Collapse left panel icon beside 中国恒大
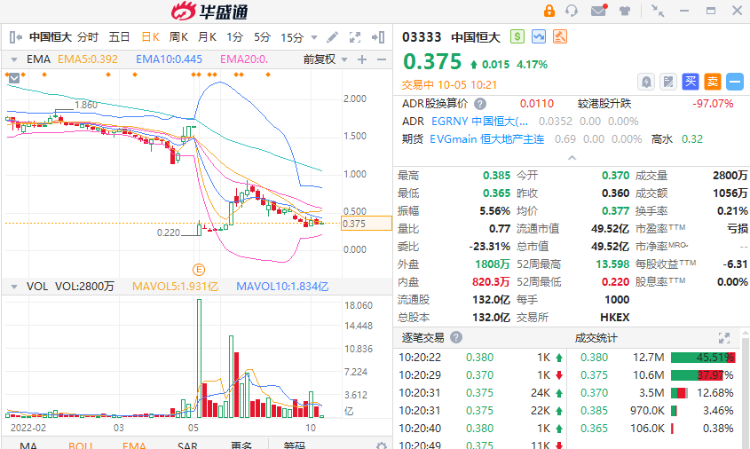 pos(15,37)
